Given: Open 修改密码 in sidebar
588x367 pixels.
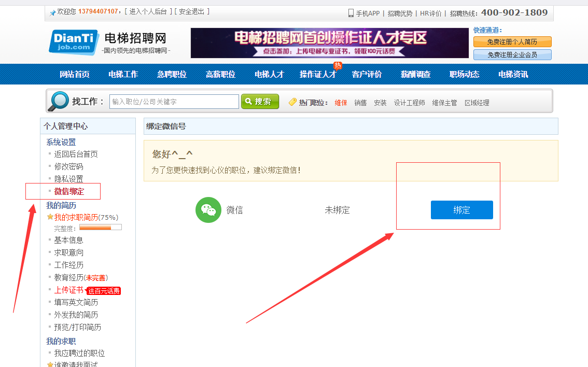Looking at the screenshot, I should point(68,166).
